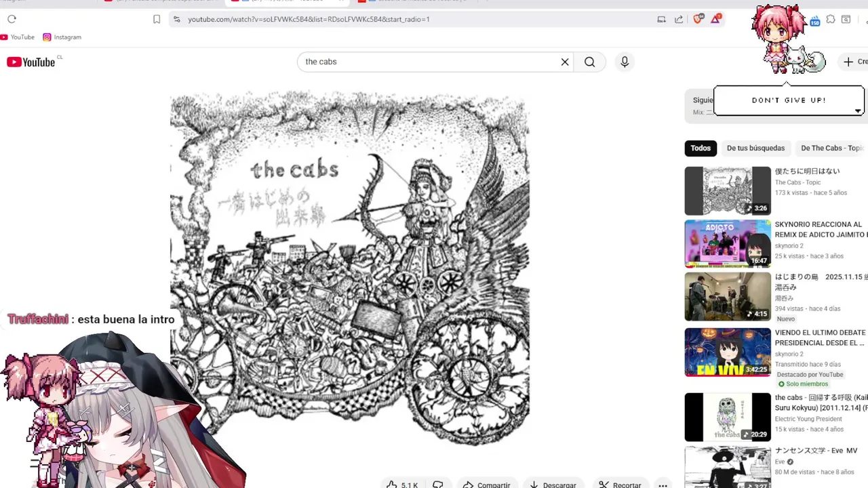Open the Brave Shields lion icon
Screen dimensions: 868x488
[x=698, y=19]
